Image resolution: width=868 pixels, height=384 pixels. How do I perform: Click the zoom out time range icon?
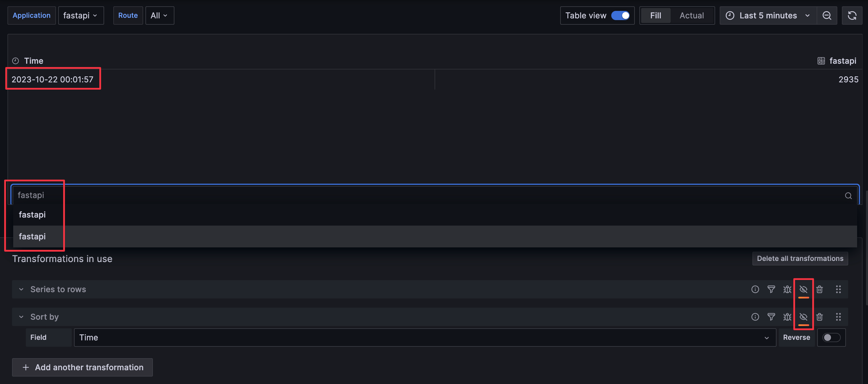(x=827, y=15)
